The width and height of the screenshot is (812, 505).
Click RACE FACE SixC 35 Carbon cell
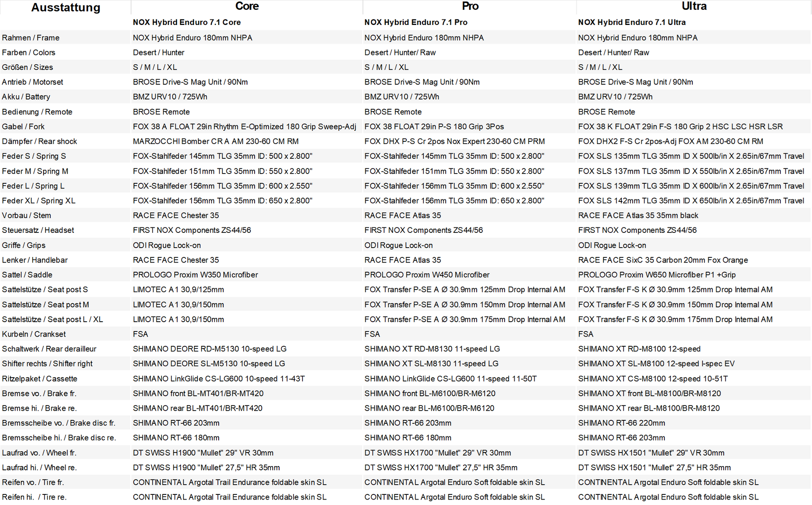coord(663,260)
